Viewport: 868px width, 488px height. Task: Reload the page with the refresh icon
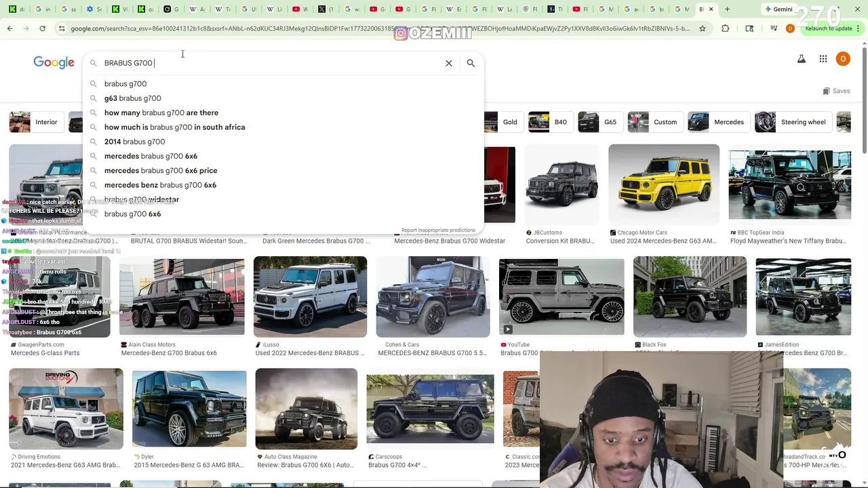click(x=42, y=28)
